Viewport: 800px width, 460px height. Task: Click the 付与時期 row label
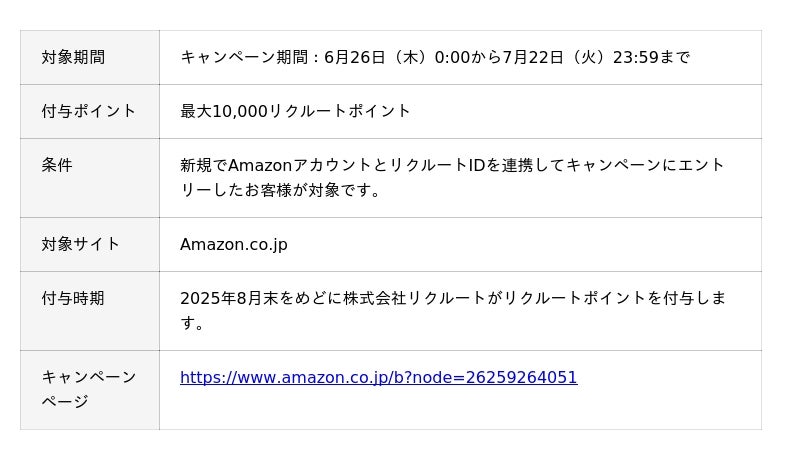point(73,298)
